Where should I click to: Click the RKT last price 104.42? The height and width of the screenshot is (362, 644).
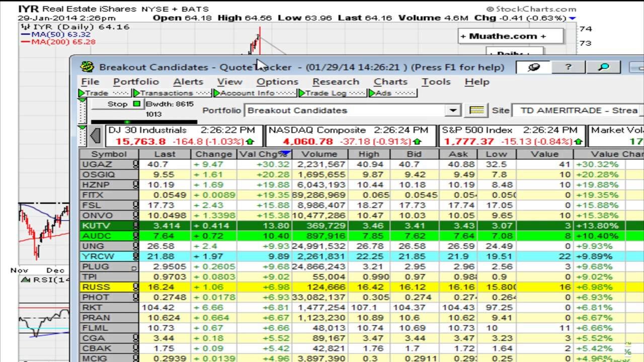(x=158, y=307)
